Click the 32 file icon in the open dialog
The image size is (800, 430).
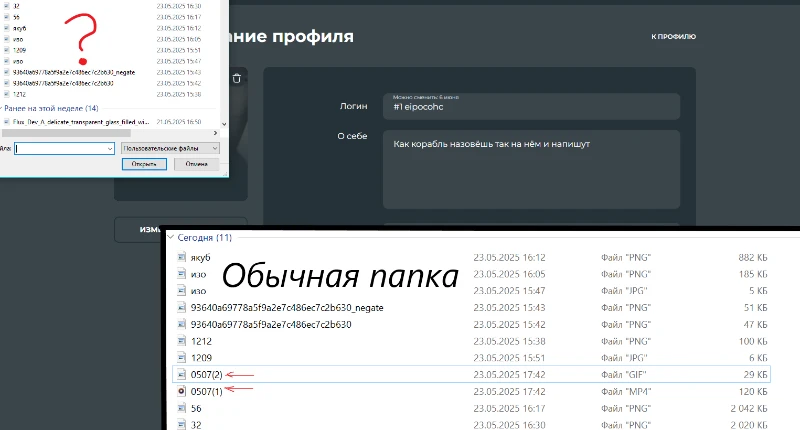[x=7, y=6]
